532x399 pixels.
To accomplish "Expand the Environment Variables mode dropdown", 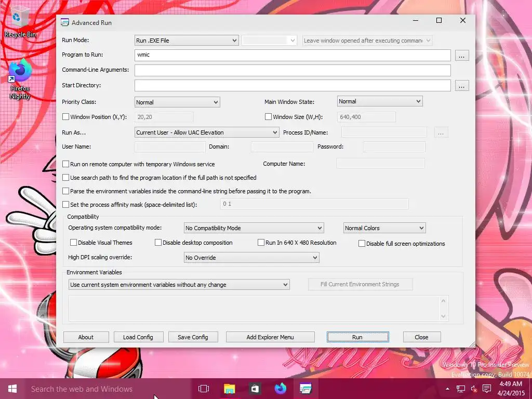I will tap(179, 285).
